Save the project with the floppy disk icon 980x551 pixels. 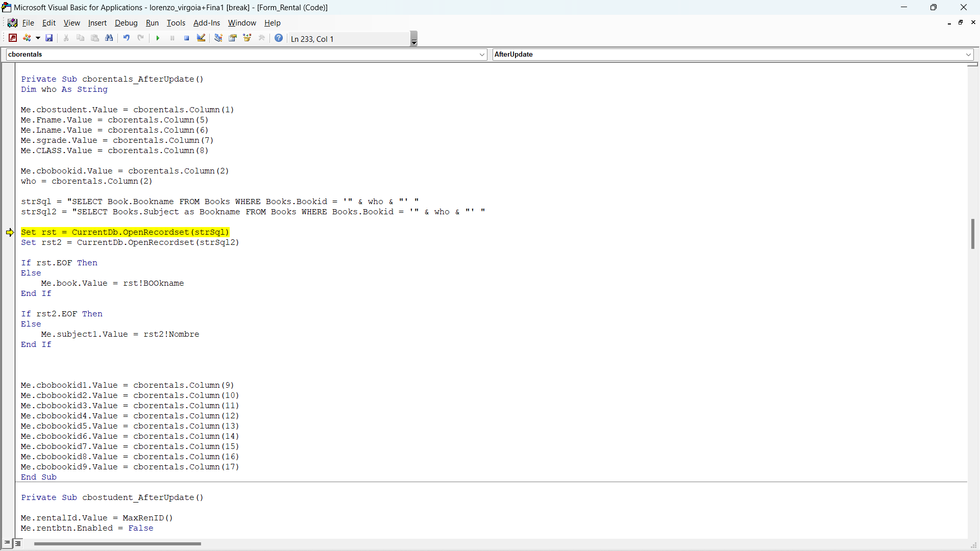coord(49,38)
